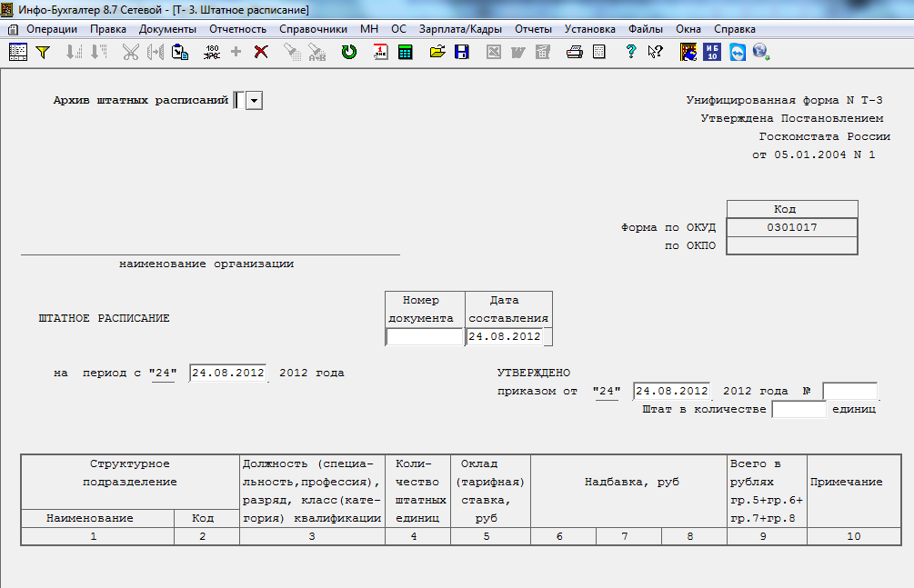Click the Наименование column header
Viewport: 914px width, 588px height.
tap(97, 518)
